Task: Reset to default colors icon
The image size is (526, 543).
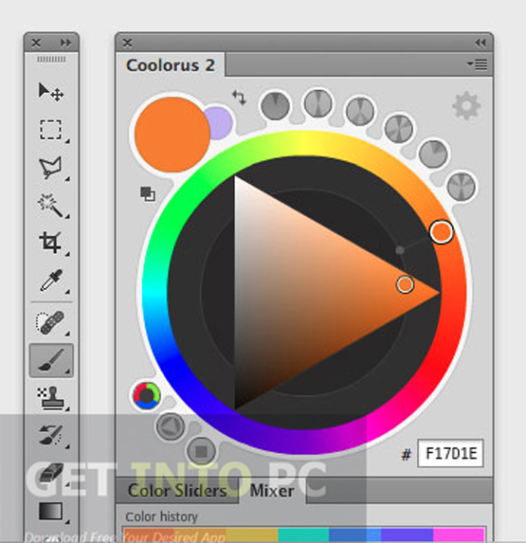Action: (x=148, y=194)
